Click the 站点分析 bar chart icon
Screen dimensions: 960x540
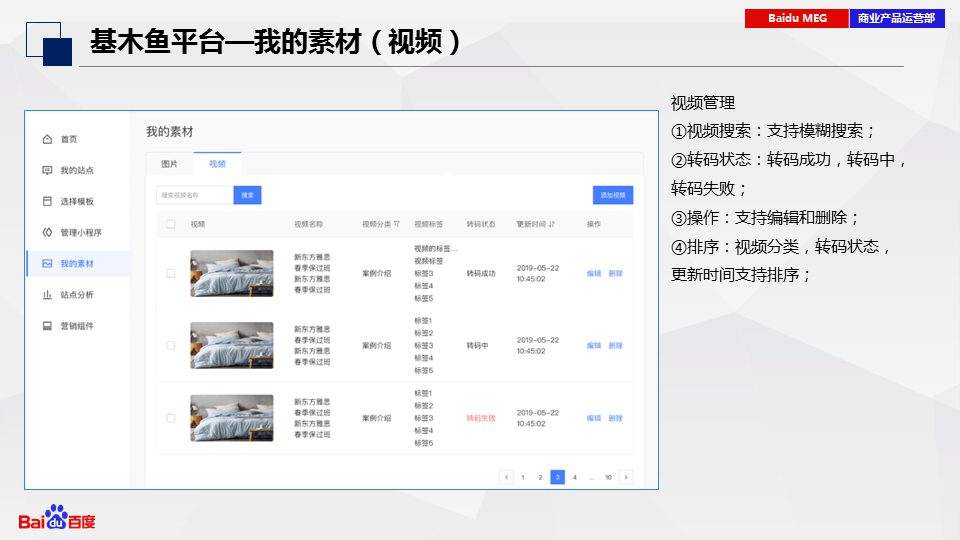pyautogui.click(x=47, y=294)
